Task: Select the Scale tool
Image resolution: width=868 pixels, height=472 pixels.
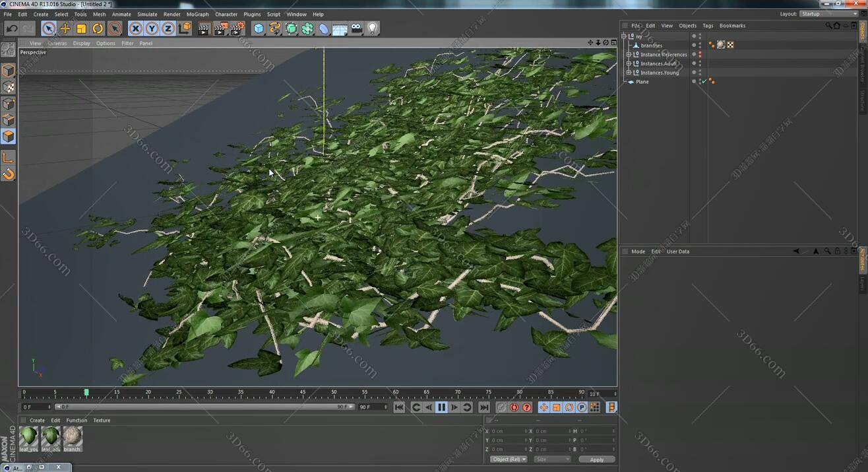Action: pos(81,28)
